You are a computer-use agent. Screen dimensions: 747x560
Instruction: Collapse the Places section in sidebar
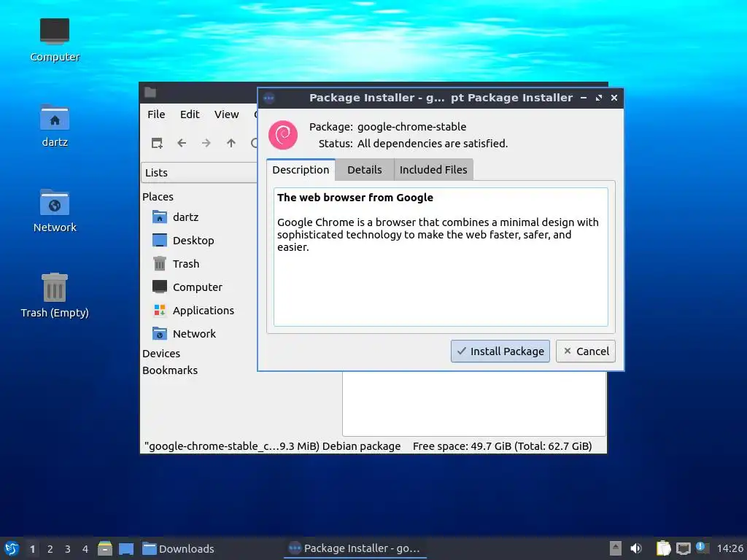point(158,197)
